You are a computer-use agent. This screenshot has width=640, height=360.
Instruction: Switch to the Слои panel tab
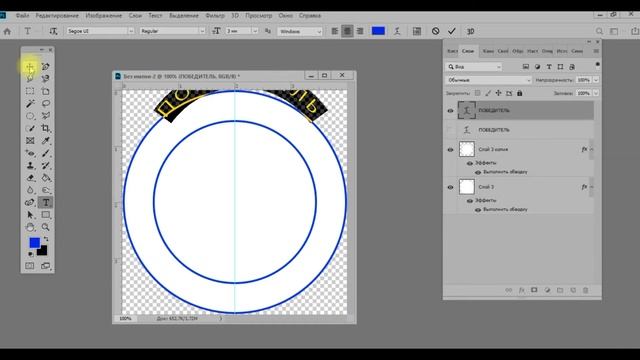(468, 51)
